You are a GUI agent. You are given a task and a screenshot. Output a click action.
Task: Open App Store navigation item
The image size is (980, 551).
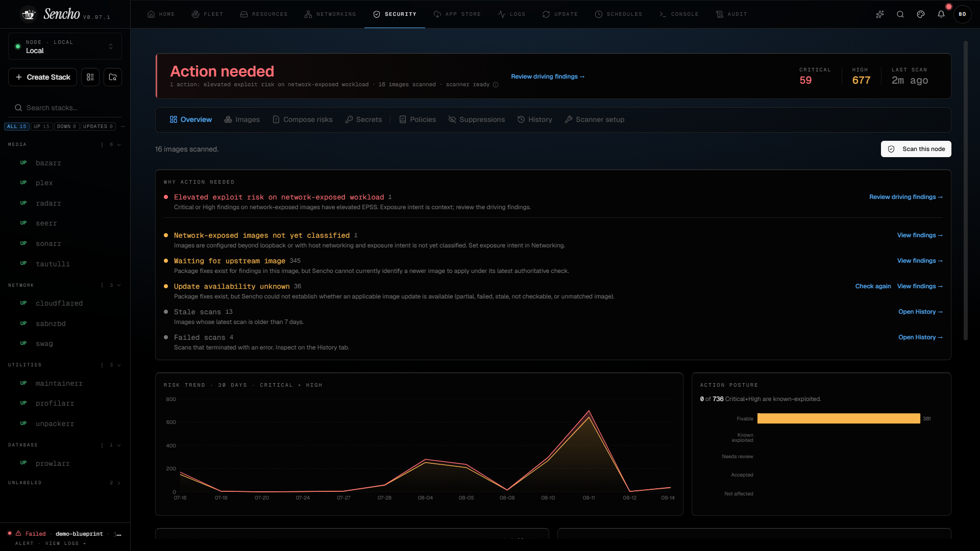click(x=457, y=14)
